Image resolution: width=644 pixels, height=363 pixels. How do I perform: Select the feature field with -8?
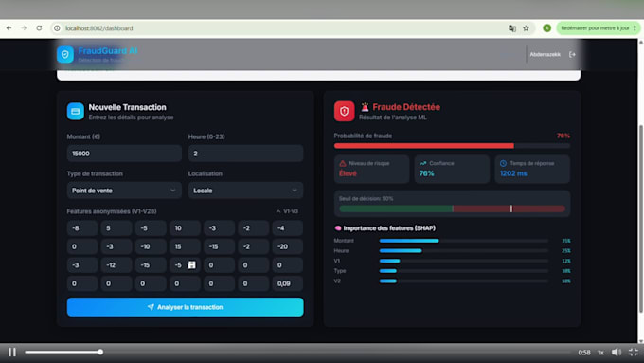pyautogui.click(x=82, y=228)
